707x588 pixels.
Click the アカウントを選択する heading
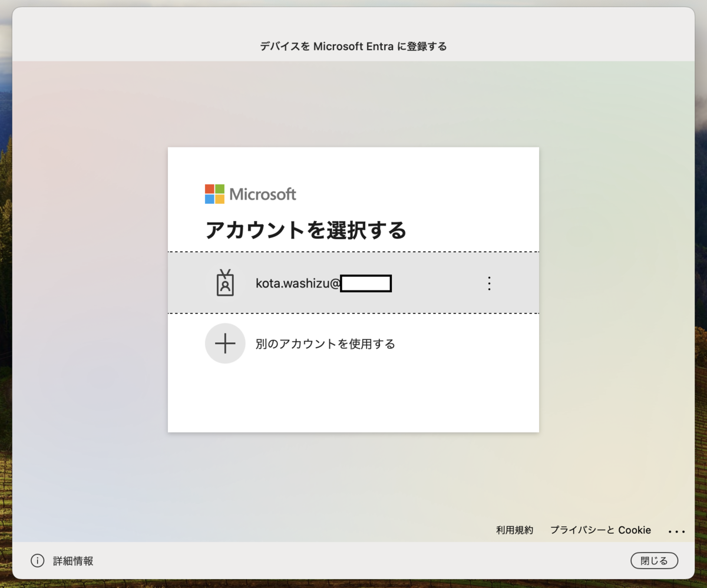point(306,230)
